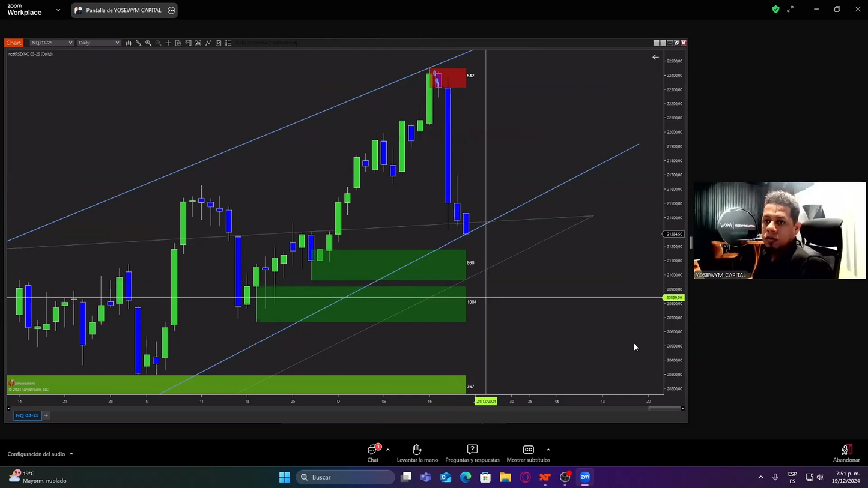Expand Configuración del audio menu
The image size is (868, 488).
pyautogui.click(x=40, y=454)
